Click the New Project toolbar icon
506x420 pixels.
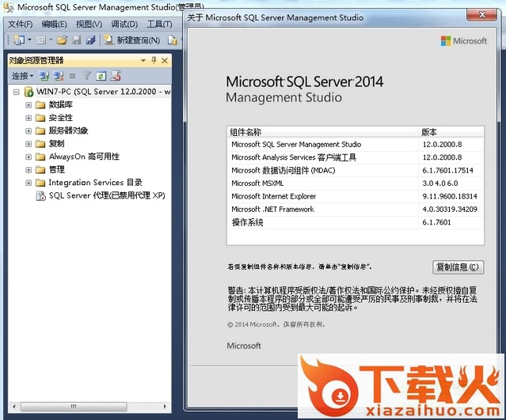click(18, 40)
